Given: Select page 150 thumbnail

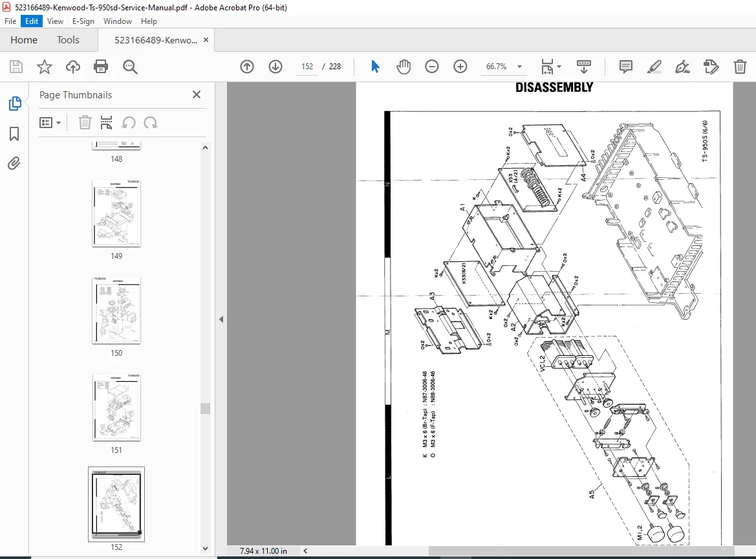Looking at the screenshot, I should coord(116,310).
